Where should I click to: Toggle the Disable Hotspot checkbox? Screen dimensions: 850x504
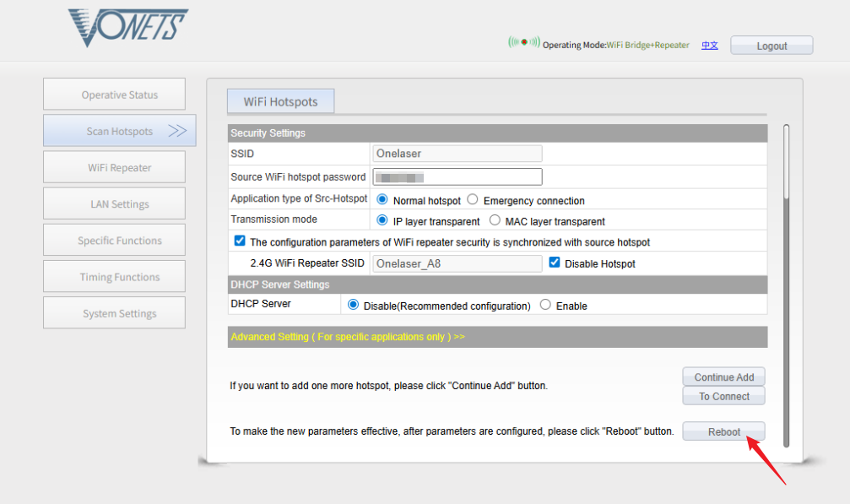coord(555,263)
